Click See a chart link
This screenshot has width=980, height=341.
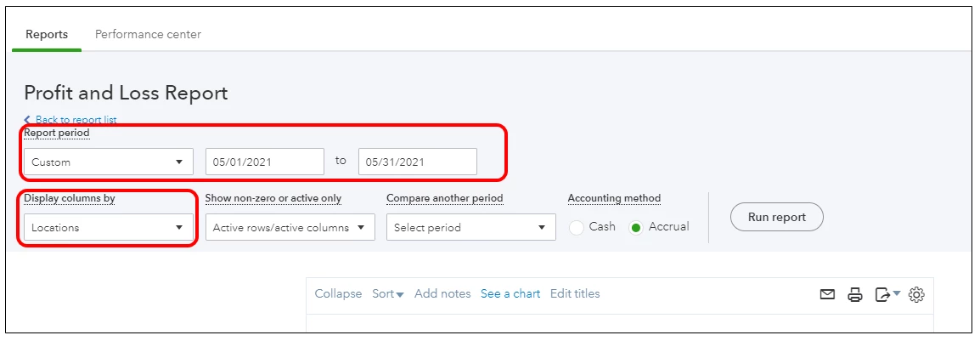pyautogui.click(x=510, y=293)
